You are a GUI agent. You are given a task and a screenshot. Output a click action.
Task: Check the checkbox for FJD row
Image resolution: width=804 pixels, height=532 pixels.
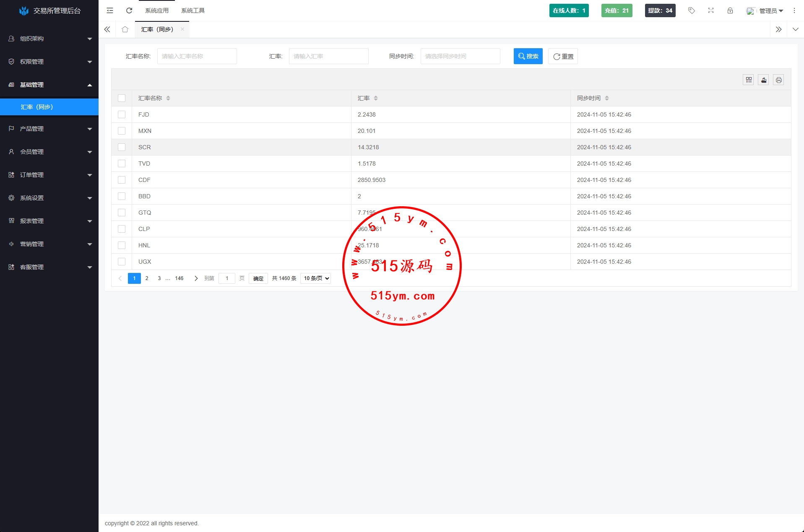click(x=122, y=114)
